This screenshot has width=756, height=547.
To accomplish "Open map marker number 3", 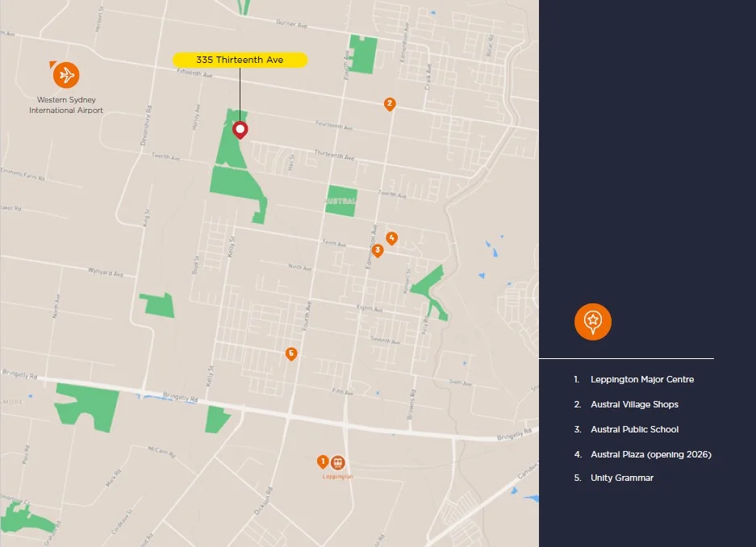I will (378, 250).
